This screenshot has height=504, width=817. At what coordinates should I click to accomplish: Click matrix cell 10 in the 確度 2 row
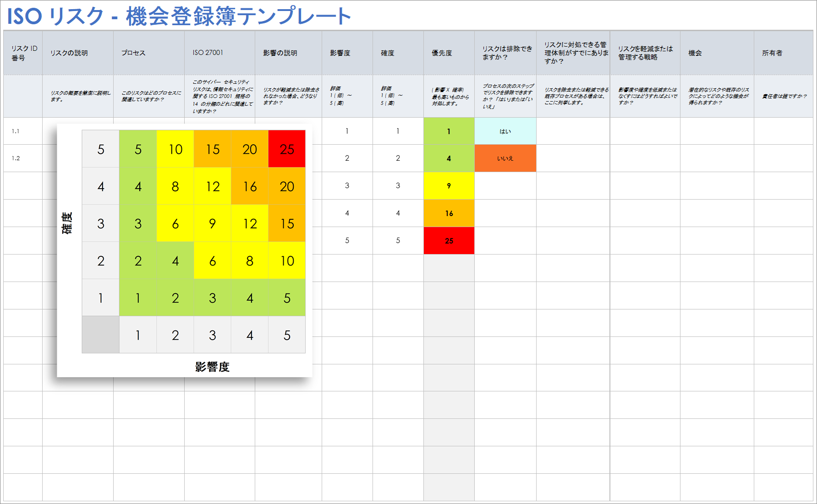coord(287,260)
